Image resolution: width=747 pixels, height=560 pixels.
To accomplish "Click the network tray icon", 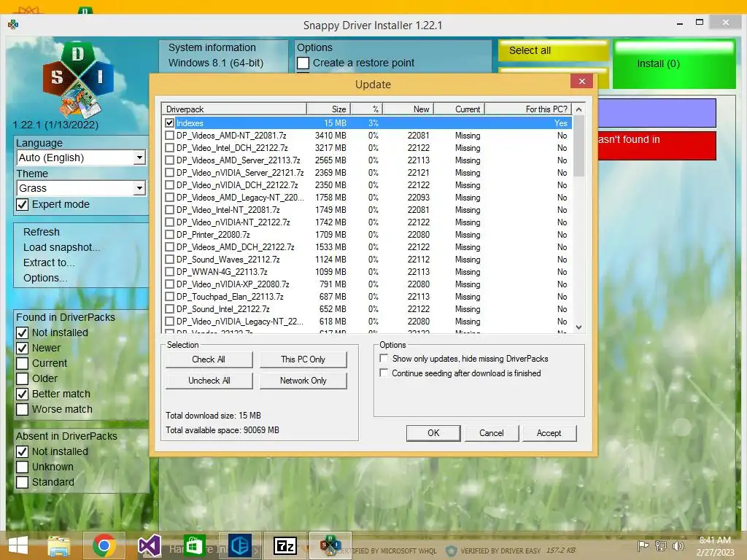I will click(x=660, y=545).
